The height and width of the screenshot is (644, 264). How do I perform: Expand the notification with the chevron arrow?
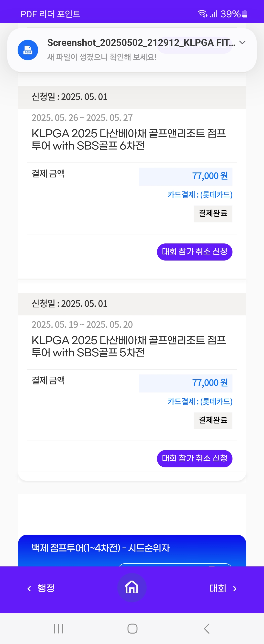[242, 42]
